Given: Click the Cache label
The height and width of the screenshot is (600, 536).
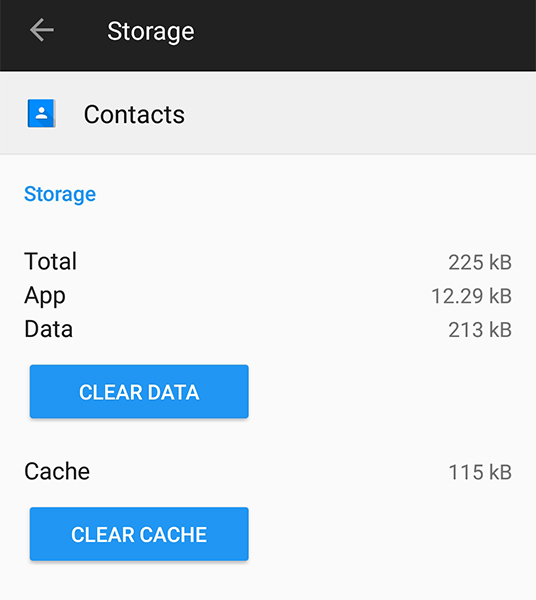Looking at the screenshot, I should coord(57,471).
